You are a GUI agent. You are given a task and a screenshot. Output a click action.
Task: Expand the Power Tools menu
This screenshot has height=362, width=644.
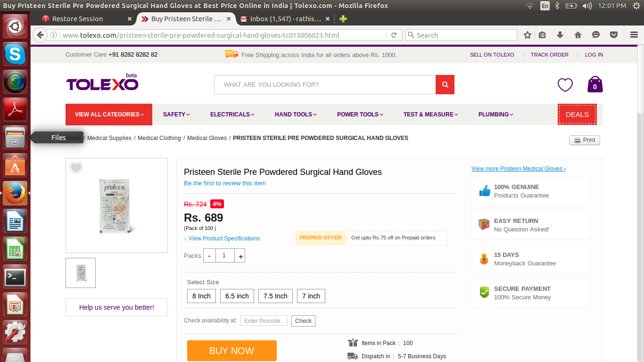tap(360, 115)
